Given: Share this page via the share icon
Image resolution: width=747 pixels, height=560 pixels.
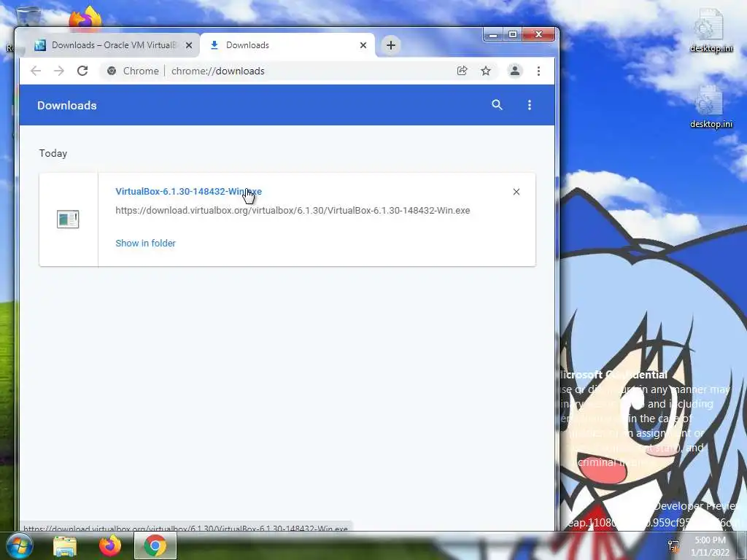Looking at the screenshot, I should [x=462, y=71].
